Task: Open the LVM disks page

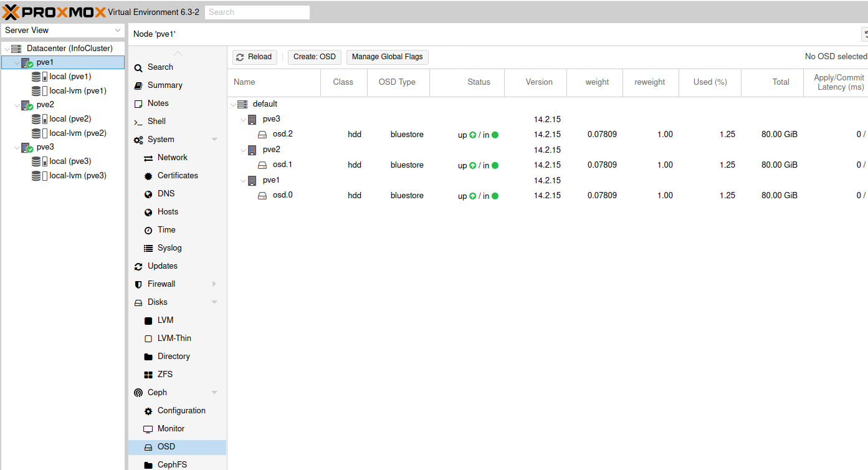Action: pos(177,320)
